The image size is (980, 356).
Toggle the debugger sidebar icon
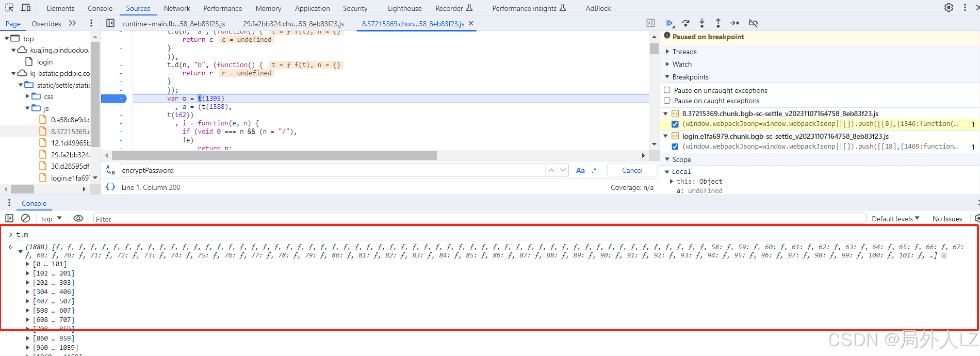point(650,23)
